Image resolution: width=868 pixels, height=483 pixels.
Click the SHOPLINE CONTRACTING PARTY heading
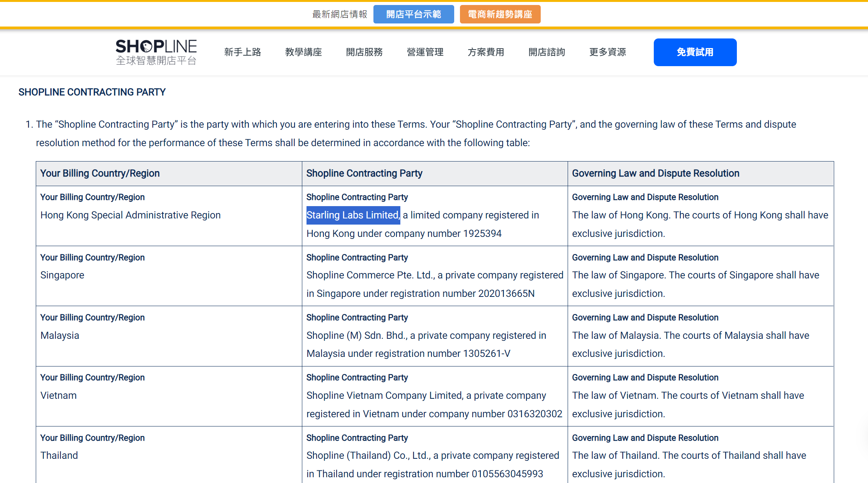point(92,92)
